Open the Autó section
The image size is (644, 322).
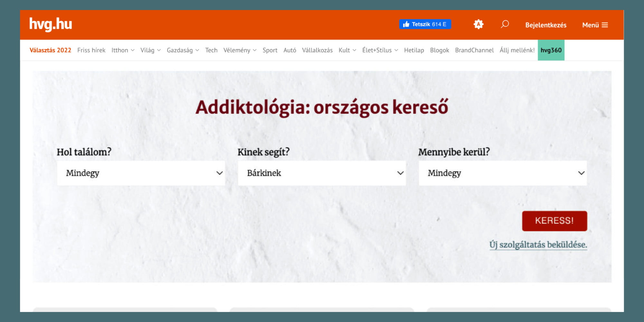(290, 50)
